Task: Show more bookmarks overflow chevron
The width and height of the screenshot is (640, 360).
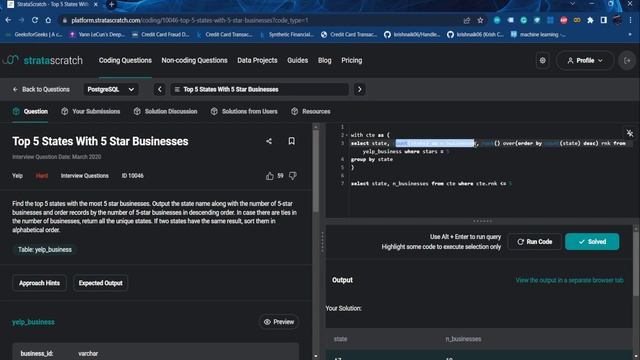Action: click(x=630, y=35)
